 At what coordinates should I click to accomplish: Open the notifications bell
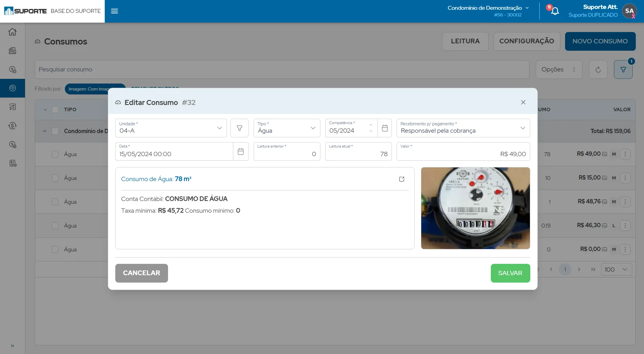click(555, 11)
